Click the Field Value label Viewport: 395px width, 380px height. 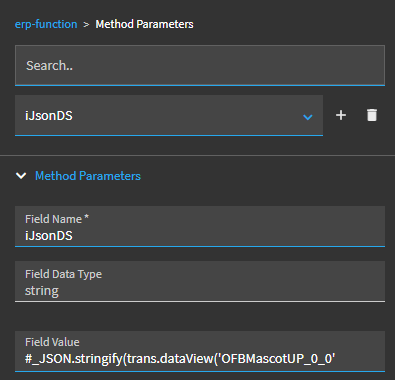point(52,342)
